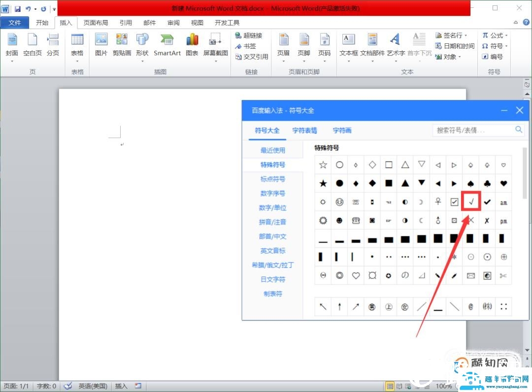Screen dimensions: 532x392
Task: Choose the scissors symbol ✂
Action: pyautogui.click(x=503, y=276)
